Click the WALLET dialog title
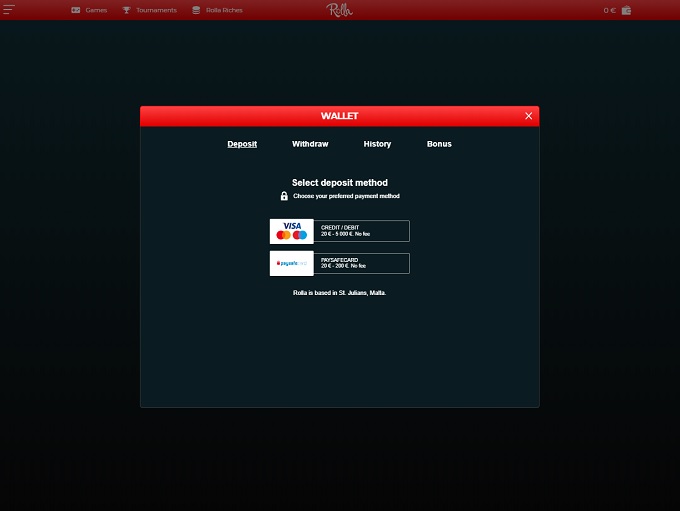Viewport: 680px width, 511px height. (x=340, y=116)
